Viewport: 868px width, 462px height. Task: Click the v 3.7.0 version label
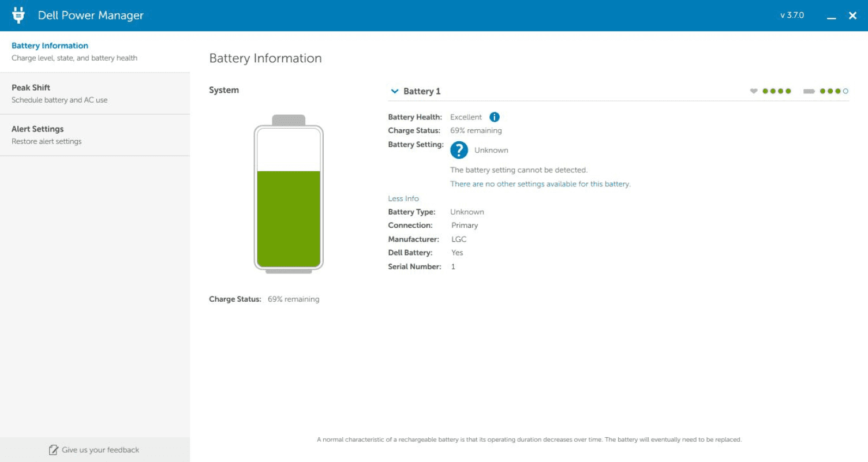(792, 16)
